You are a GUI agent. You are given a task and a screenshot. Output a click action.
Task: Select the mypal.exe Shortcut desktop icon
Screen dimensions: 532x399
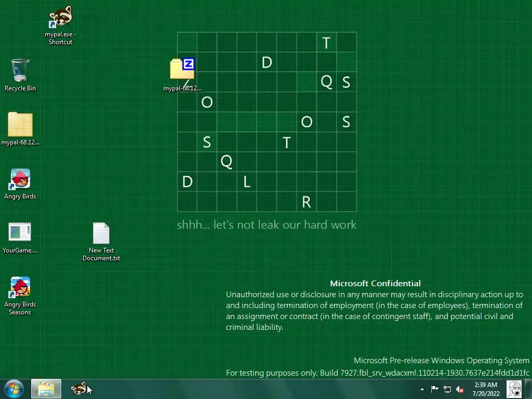pyautogui.click(x=60, y=25)
